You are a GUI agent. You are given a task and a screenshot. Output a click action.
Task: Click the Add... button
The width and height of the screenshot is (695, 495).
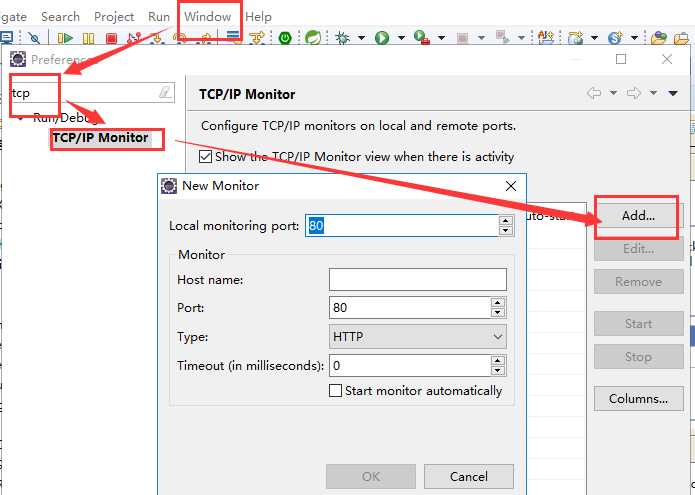tap(637, 215)
